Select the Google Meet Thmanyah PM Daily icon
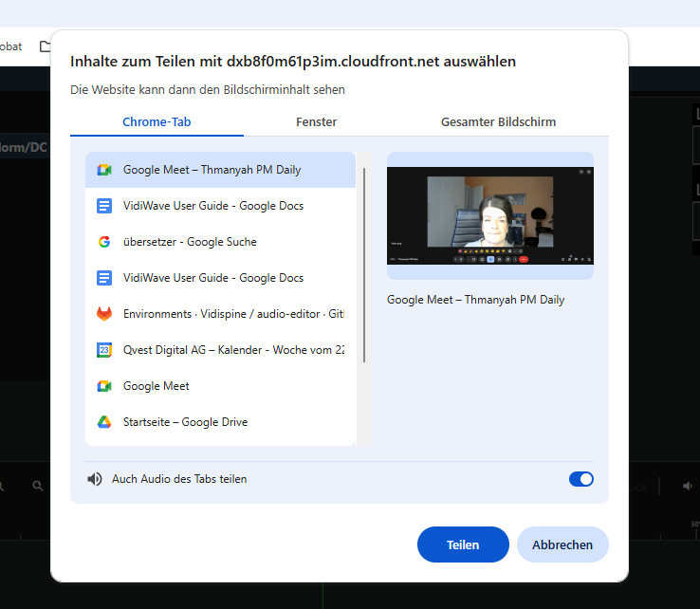 click(x=104, y=170)
